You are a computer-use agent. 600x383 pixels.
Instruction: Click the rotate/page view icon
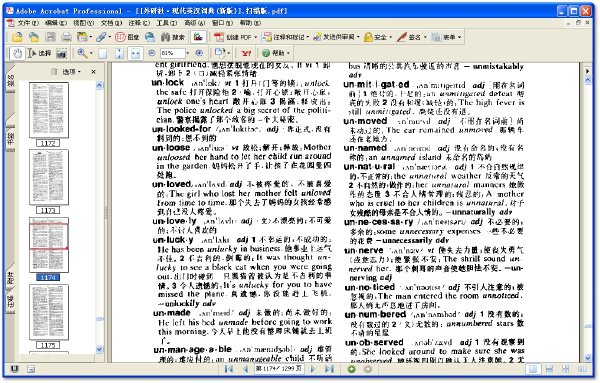pyautogui.click(x=220, y=53)
